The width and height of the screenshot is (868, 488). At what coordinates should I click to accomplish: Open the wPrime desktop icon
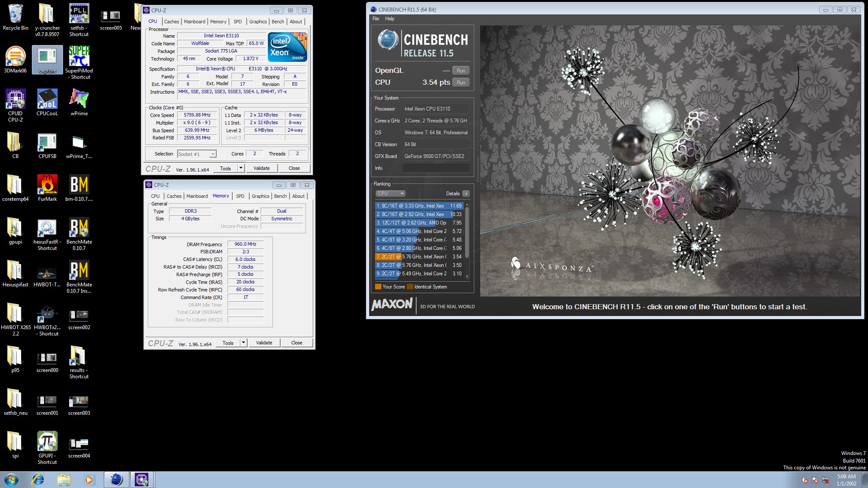[79, 103]
